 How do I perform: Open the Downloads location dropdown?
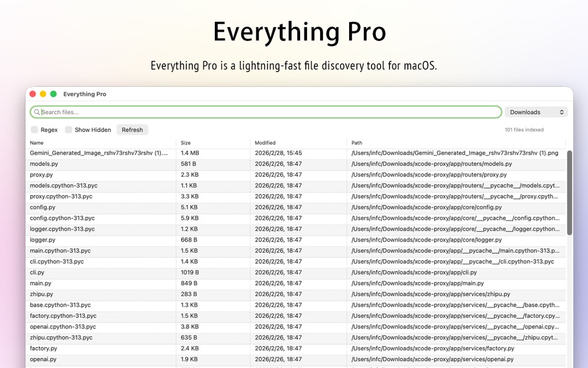pyautogui.click(x=536, y=112)
